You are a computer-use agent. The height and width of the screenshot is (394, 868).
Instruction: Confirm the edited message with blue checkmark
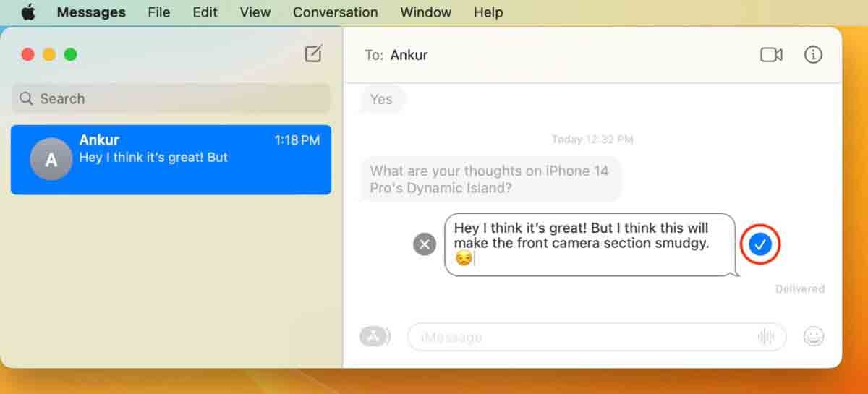click(x=759, y=244)
